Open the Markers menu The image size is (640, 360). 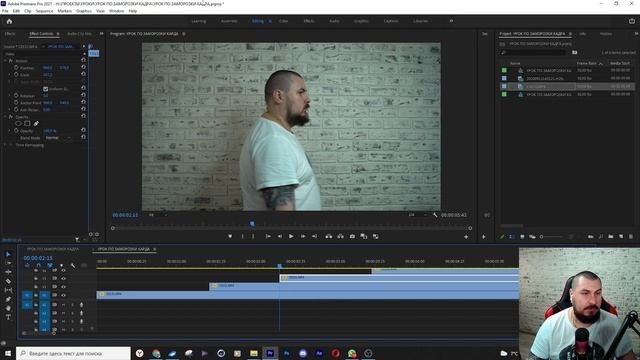click(64, 11)
